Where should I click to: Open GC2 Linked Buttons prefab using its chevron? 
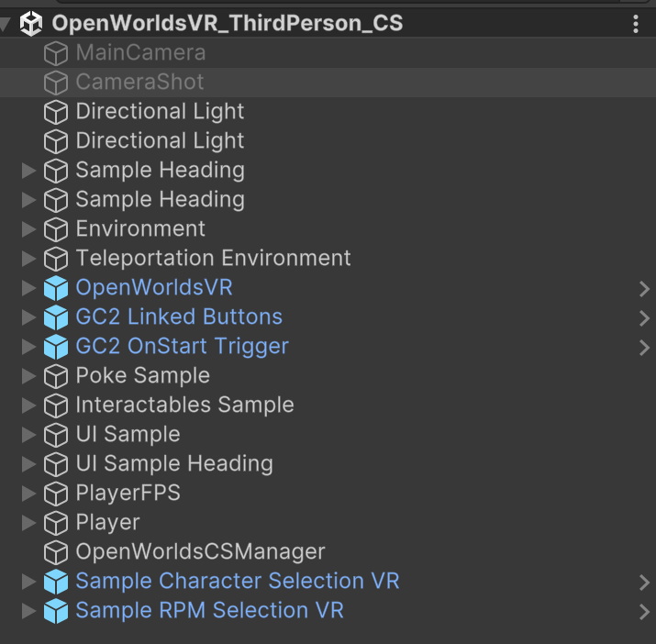(644, 318)
